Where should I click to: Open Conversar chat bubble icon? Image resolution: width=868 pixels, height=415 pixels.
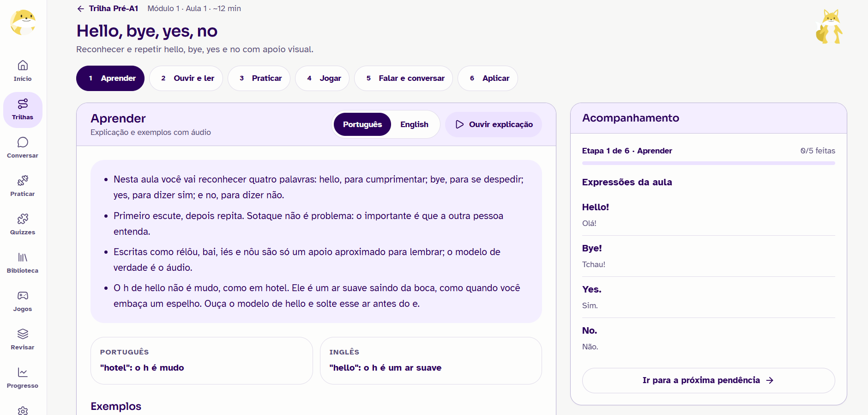[23, 142]
